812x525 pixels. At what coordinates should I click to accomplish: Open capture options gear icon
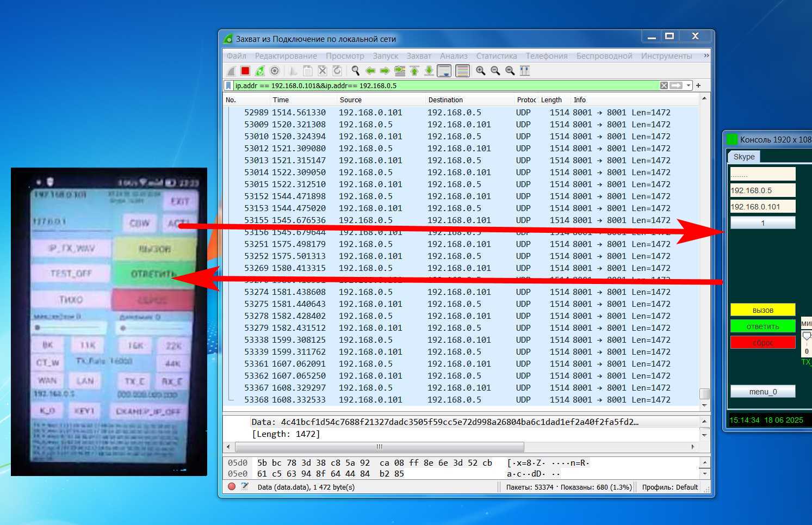click(x=275, y=71)
